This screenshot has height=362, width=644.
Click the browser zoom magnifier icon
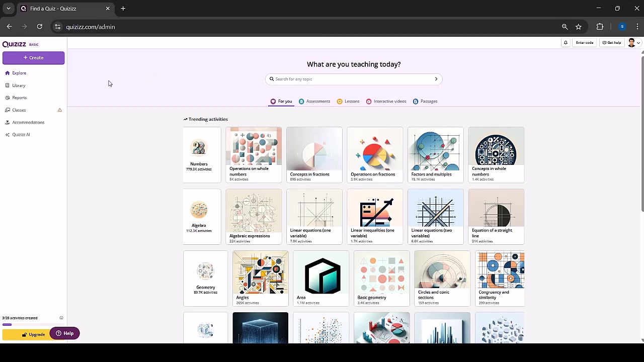coord(565,27)
